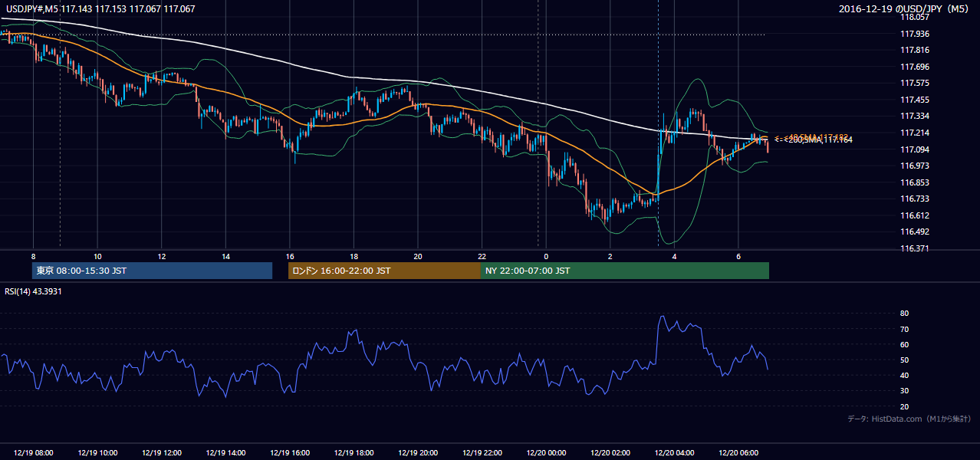Click hour 4 on the price chart time axis
The height and width of the screenshot is (460, 980).
point(674,256)
